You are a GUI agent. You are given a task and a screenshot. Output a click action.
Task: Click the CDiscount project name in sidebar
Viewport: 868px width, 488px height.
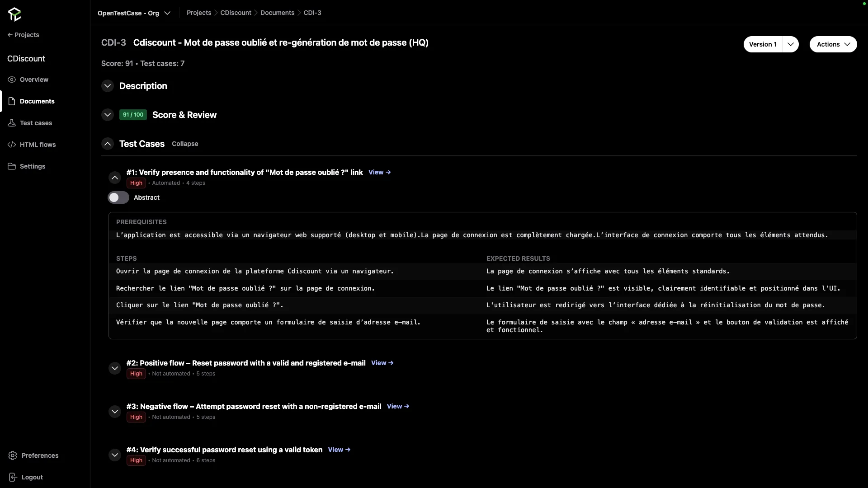click(x=26, y=59)
